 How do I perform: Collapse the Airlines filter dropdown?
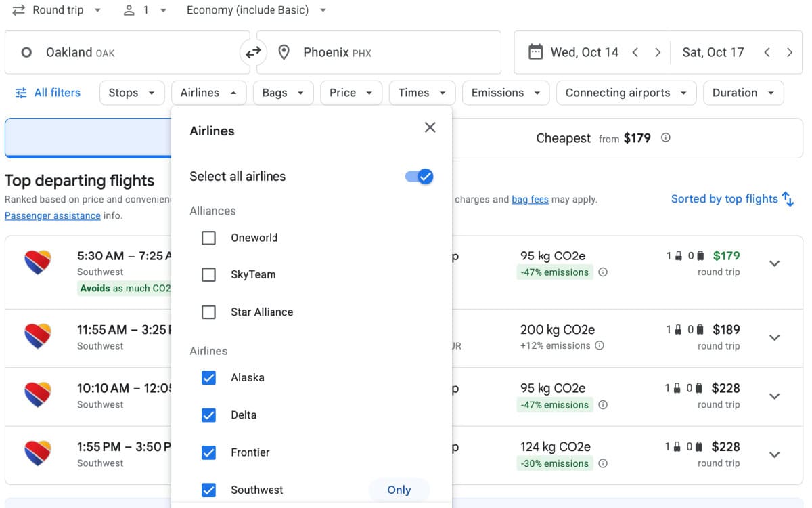click(x=208, y=93)
